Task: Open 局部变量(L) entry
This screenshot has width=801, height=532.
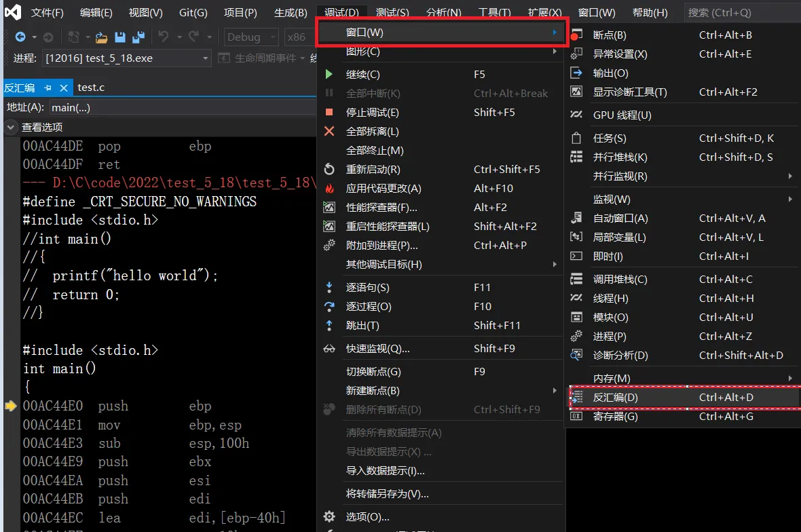Action: point(684,237)
